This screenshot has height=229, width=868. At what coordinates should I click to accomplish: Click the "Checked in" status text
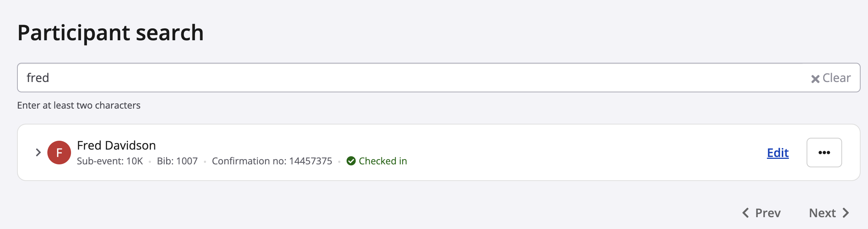[383, 161]
